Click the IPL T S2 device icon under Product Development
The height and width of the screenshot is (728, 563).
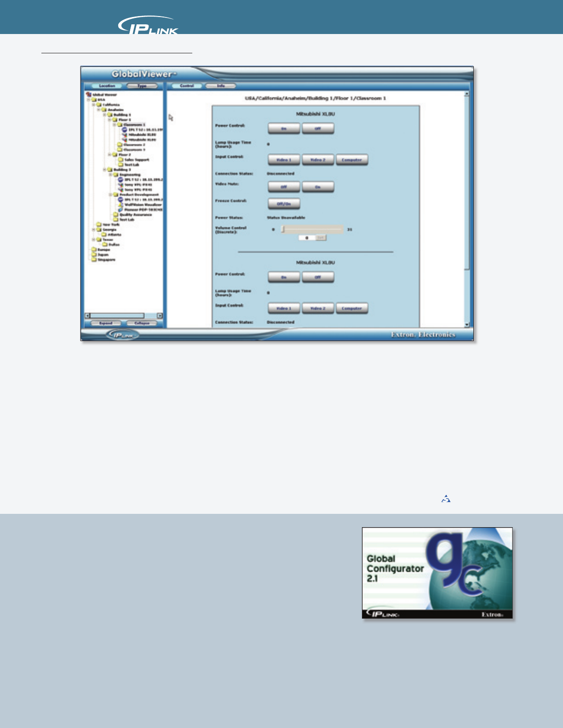pyautogui.click(x=121, y=199)
